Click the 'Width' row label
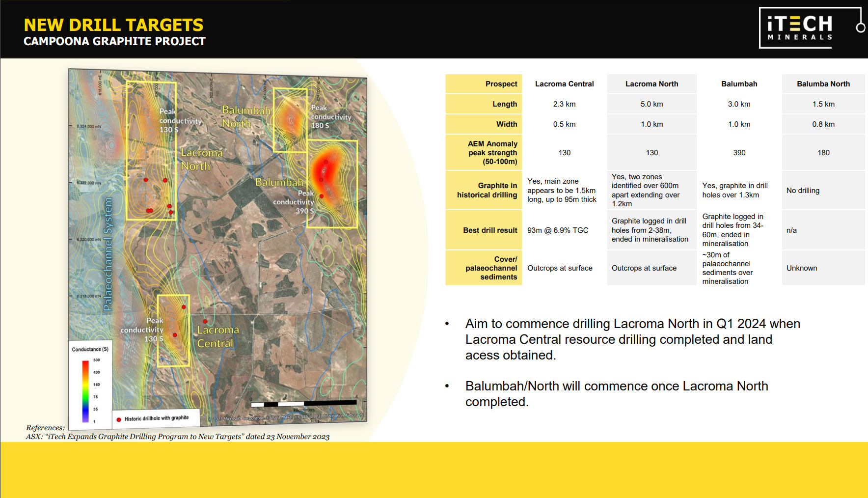The width and height of the screenshot is (868, 498). pyautogui.click(x=484, y=124)
